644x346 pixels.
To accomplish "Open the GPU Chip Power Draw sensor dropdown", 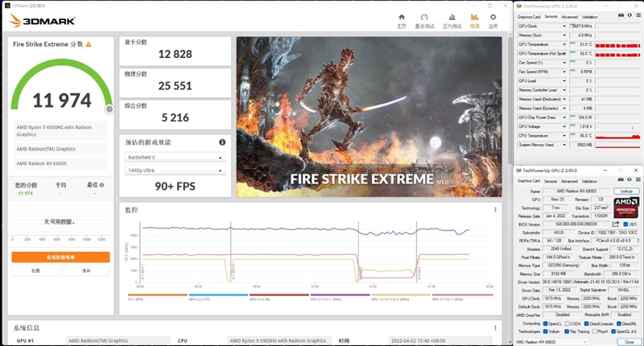I will [564, 117].
